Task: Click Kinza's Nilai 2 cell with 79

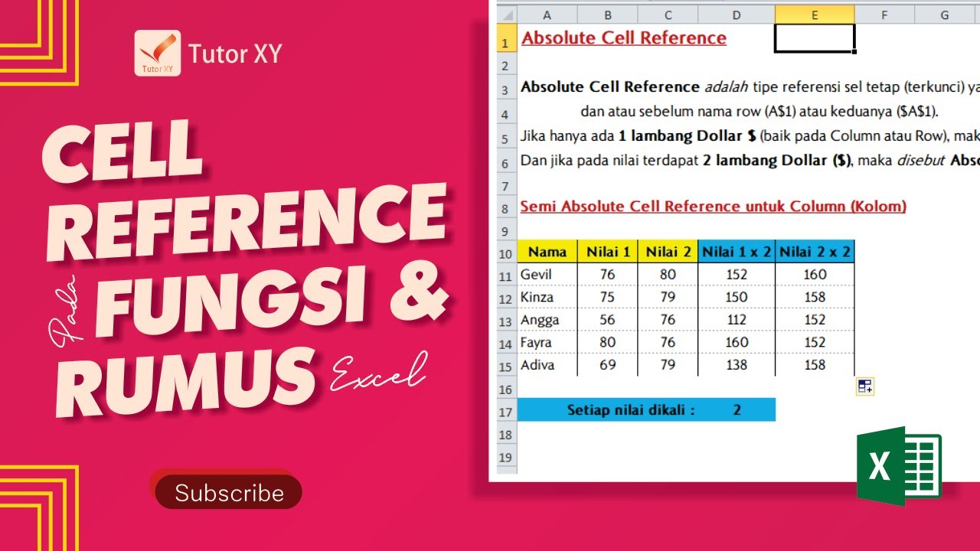Action: tap(668, 297)
